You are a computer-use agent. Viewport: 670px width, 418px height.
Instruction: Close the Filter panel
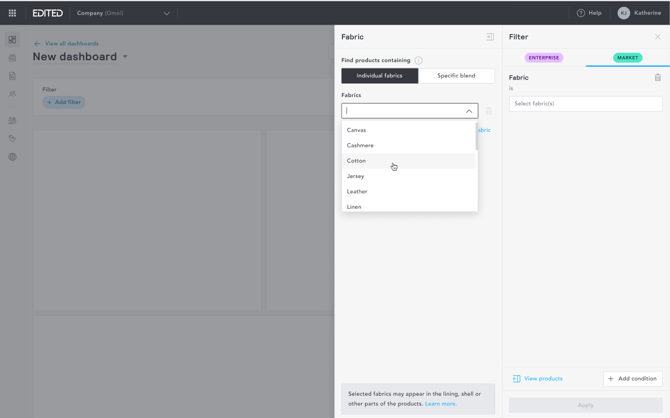(657, 37)
